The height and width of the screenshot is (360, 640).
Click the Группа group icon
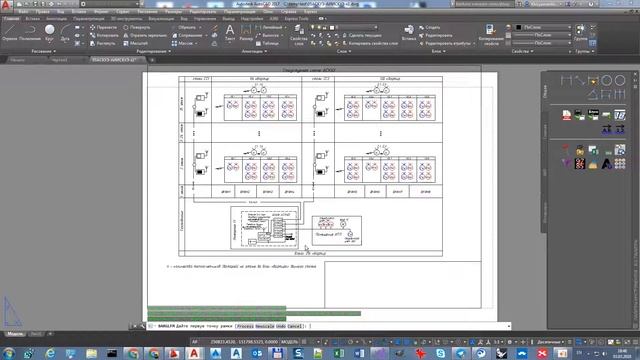click(580, 33)
